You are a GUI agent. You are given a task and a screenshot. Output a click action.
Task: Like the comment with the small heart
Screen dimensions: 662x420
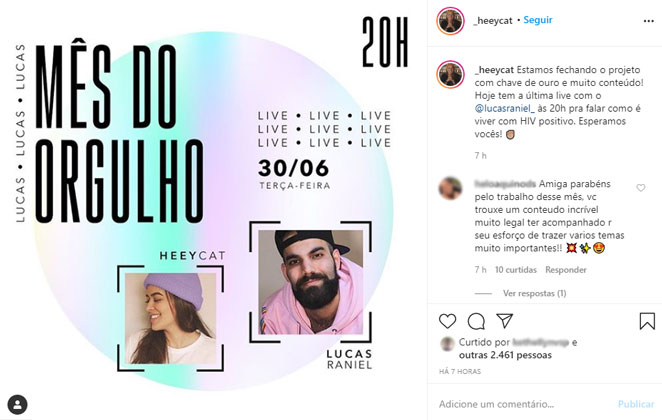click(x=640, y=188)
